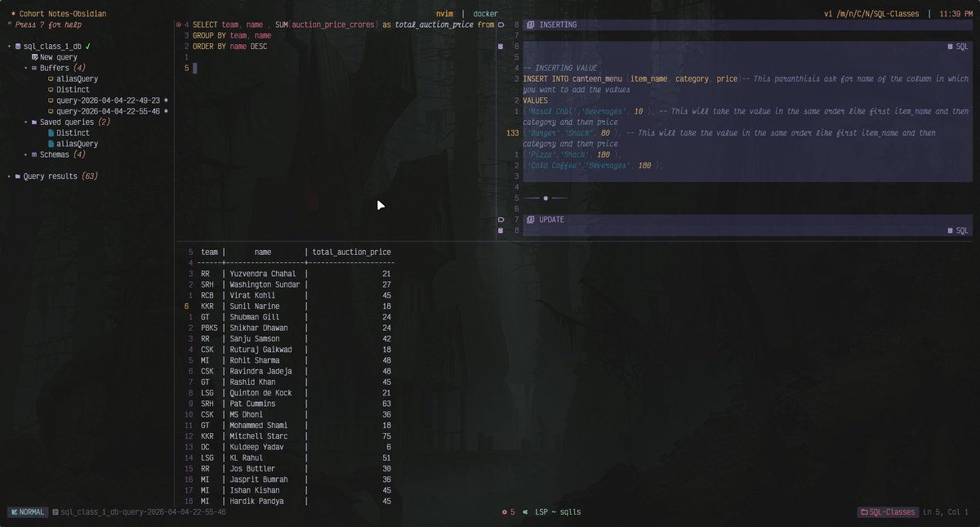Click the -- INSERTING VALUE comment line
980x527 pixels.
pos(560,68)
